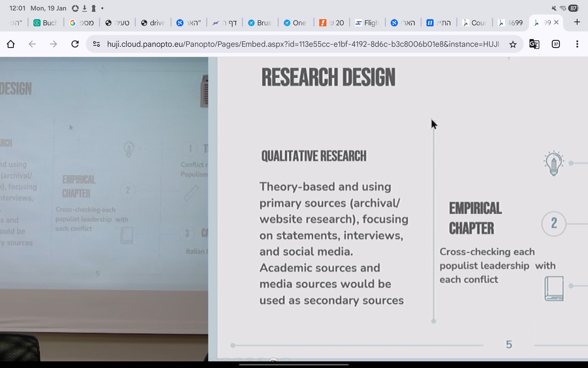Switch to the Buch tab
Screen dimensions: 588x368
(x=46, y=23)
